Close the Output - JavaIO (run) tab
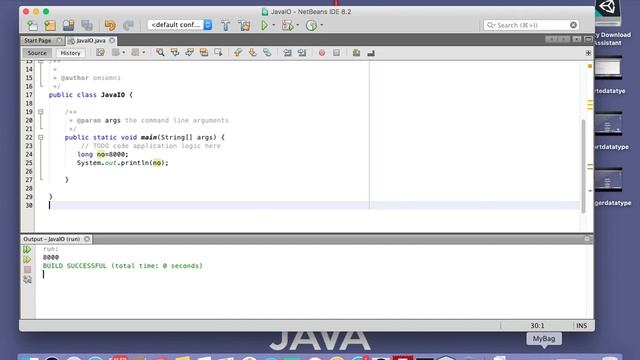 pyautogui.click(x=87, y=239)
